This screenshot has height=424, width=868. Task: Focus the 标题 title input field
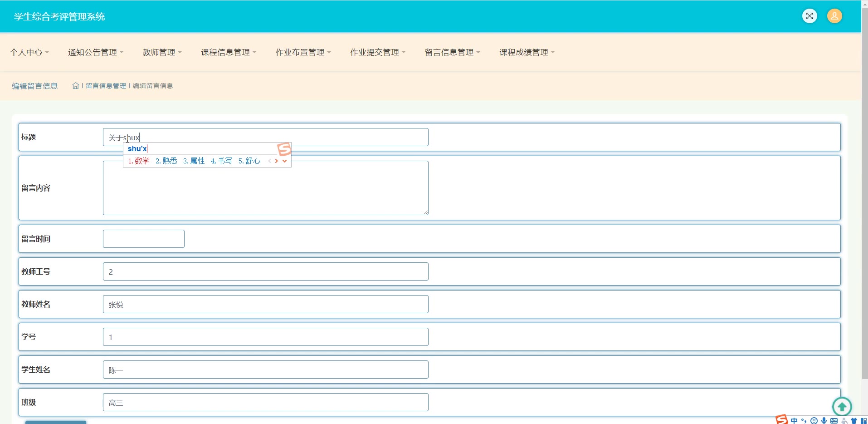pos(266,137)
